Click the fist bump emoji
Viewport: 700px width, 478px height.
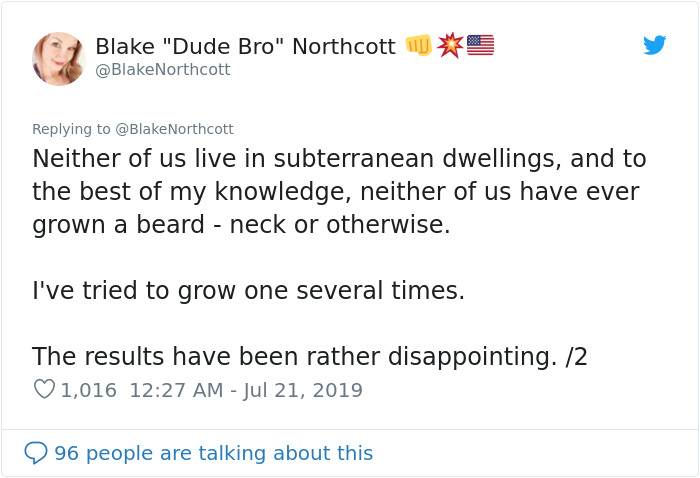418,46
